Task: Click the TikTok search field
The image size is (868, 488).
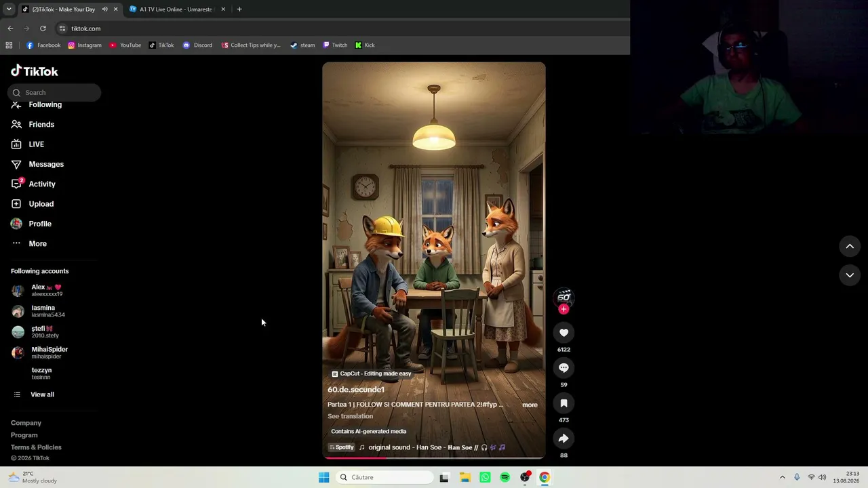Action: 54,92
